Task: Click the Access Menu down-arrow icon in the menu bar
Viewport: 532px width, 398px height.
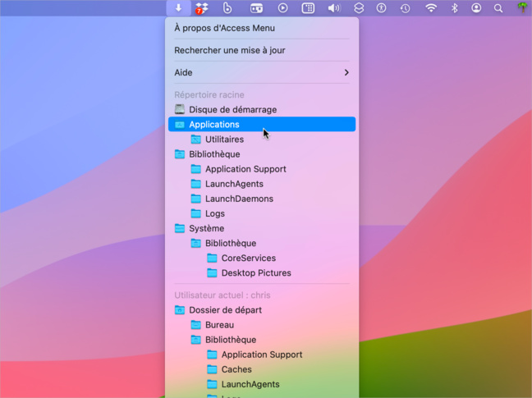Action: pyautogui.click(x=178, y=8)
